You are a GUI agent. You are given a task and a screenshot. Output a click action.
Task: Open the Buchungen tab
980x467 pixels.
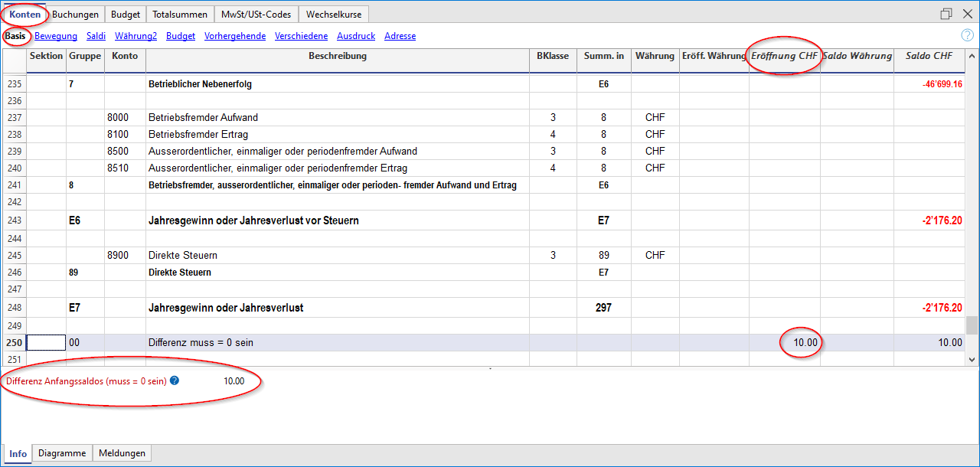[75, 15]
